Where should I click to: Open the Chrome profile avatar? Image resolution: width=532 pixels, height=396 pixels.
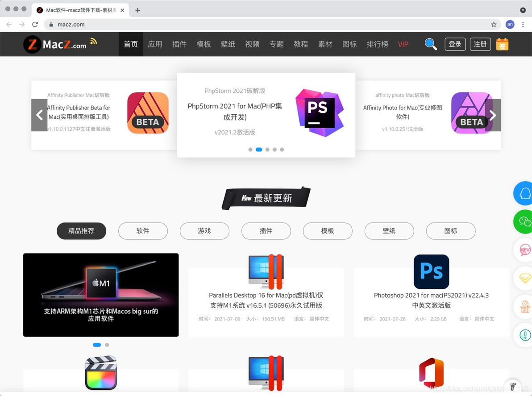pos(510,25)
